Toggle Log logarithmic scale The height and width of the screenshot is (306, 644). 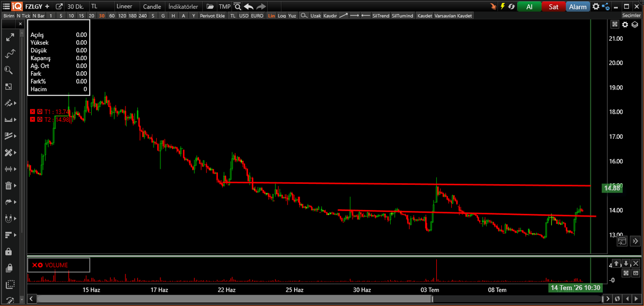pos(282,16)
